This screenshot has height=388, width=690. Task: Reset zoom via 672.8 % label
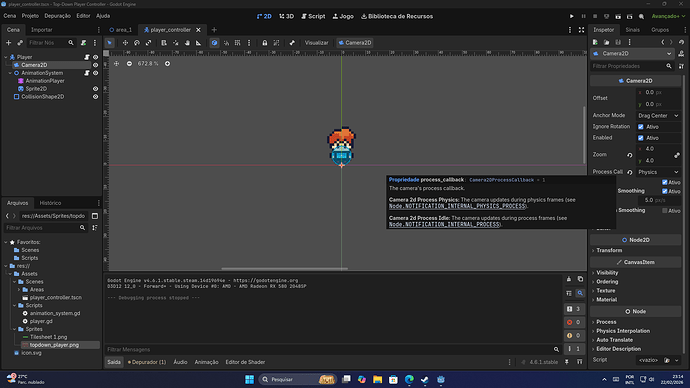pyautogui.click(x=148, y=64)
